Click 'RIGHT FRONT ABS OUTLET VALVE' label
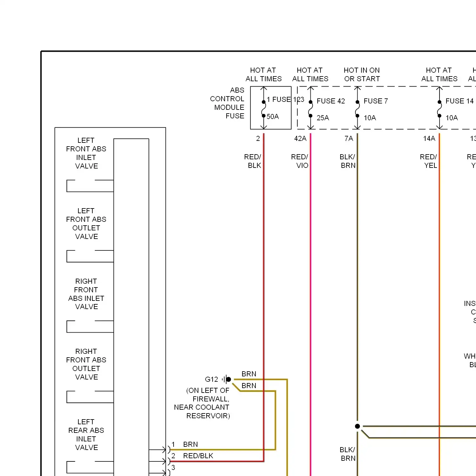This screenshot has width=476, height=476. (86, 364)
